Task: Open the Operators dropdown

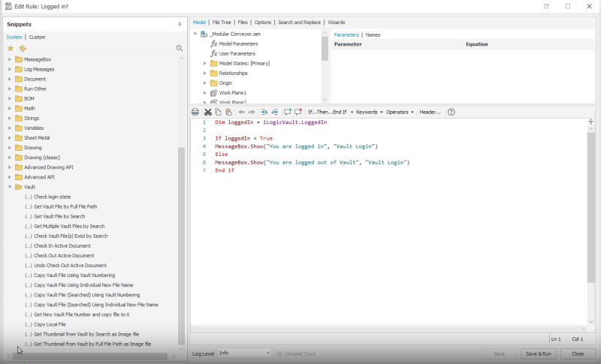Action: (x=400, y=112)
